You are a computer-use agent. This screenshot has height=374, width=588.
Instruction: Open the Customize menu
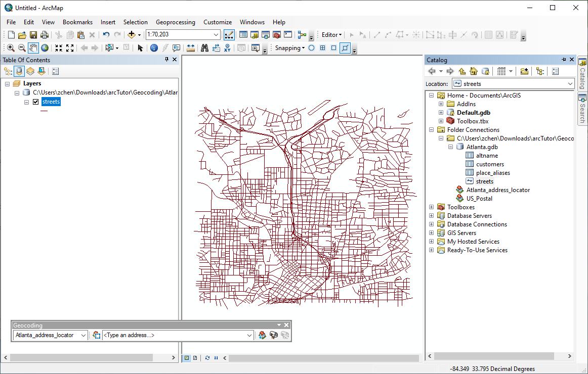(x=218, y=22)
